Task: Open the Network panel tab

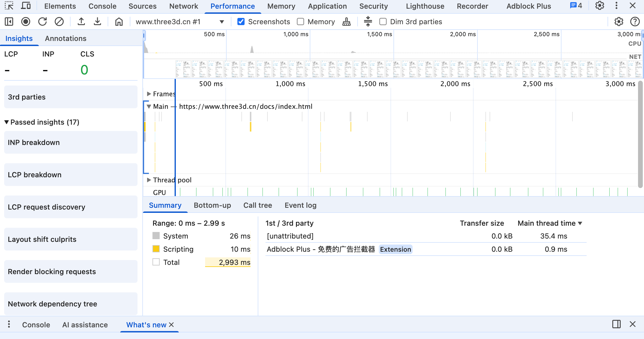Action: [183, 6]
